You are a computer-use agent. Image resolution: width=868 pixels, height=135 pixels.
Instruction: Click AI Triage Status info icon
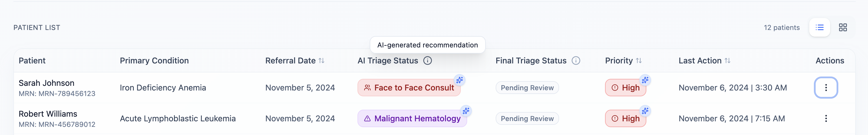[427, 61]
